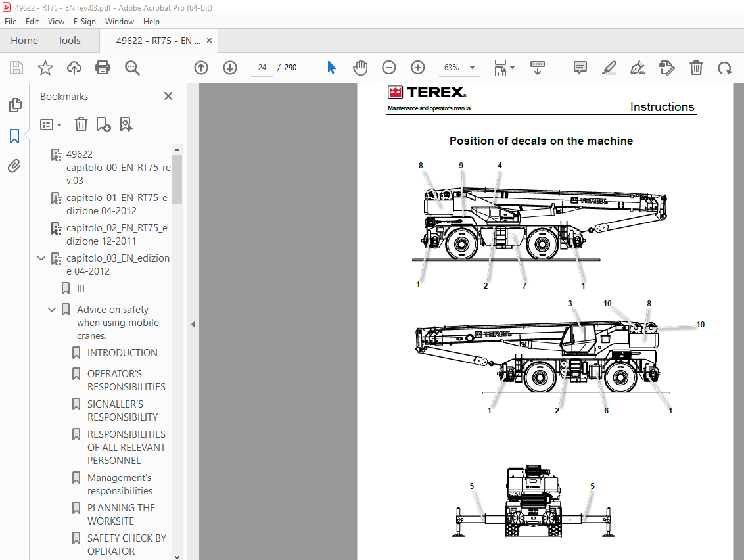Zoom out with minus icon
The width and height of the screenshot is (744, 560).
388,68
